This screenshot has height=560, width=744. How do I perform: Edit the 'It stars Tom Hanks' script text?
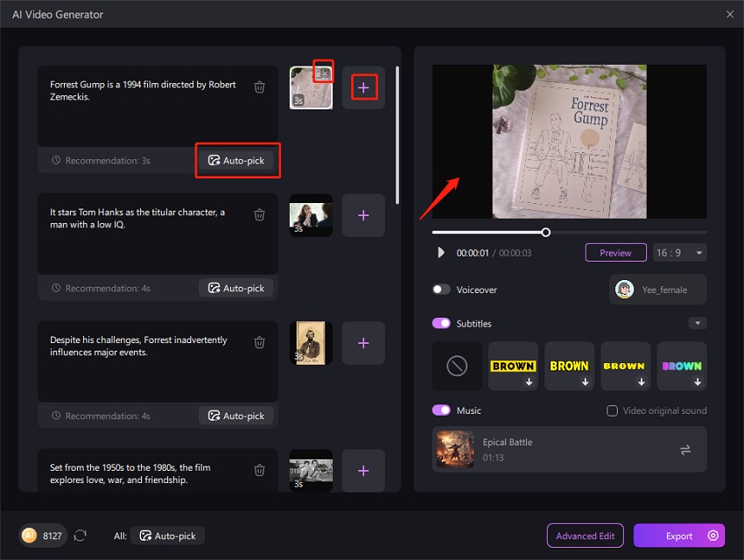pyautogui.click(x=137, y=218)
